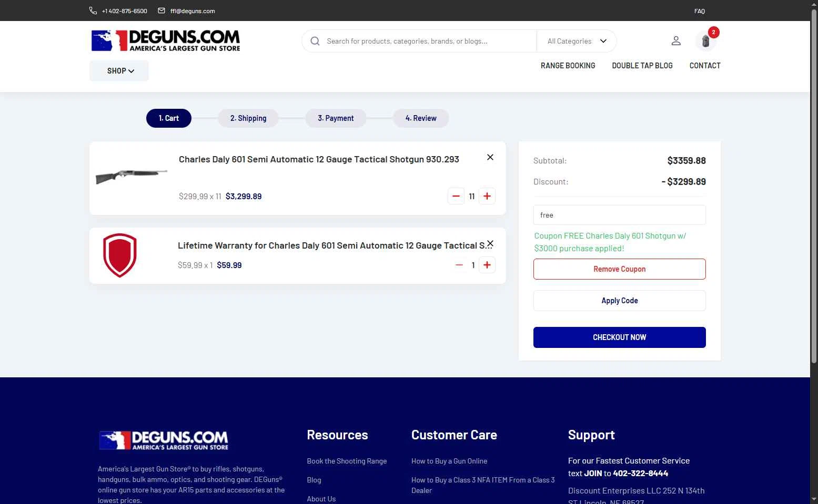Image resolution: width=818 pixels, height=504 pixels.
Task: Go to the 4. Review step
Action: coord(421,118)
